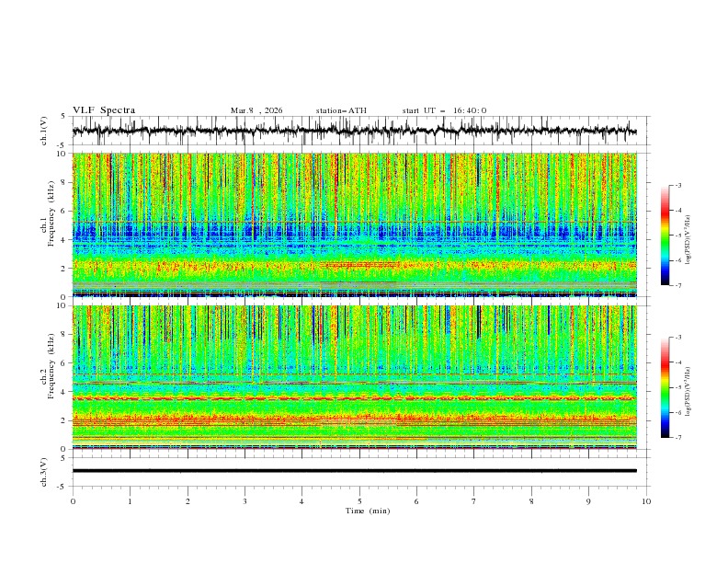728x563 pixels.
Task: Click the time axis tick label '5'
Action: pos(359,501)
